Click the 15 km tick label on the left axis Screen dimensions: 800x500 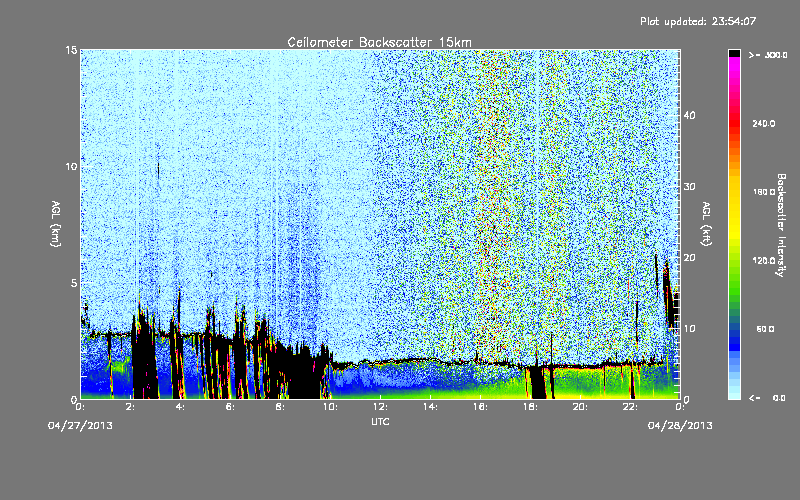(71, 50)
